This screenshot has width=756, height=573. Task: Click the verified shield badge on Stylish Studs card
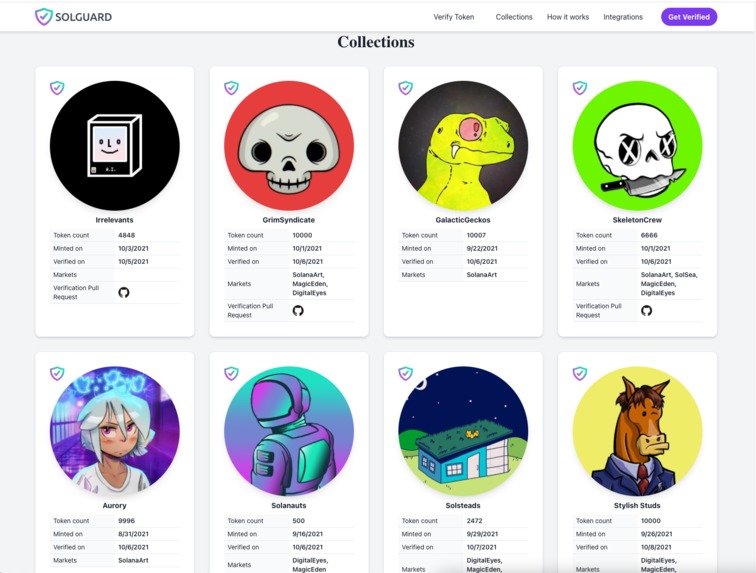tap(580, 373)
